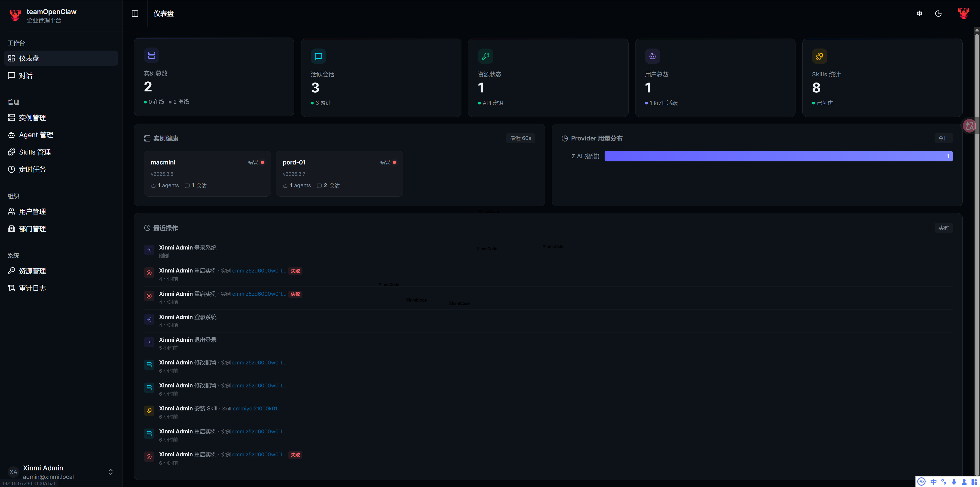Switch language using the 中 toggle
Viewport: 980px width, 487px height.
(919, 13)
